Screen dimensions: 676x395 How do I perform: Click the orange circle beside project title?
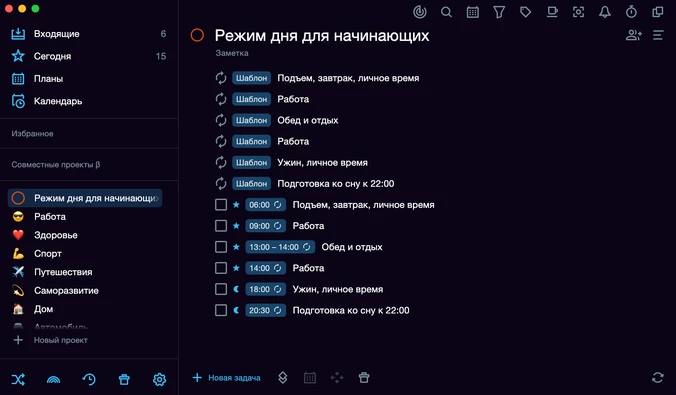click(x=197, y=35)
